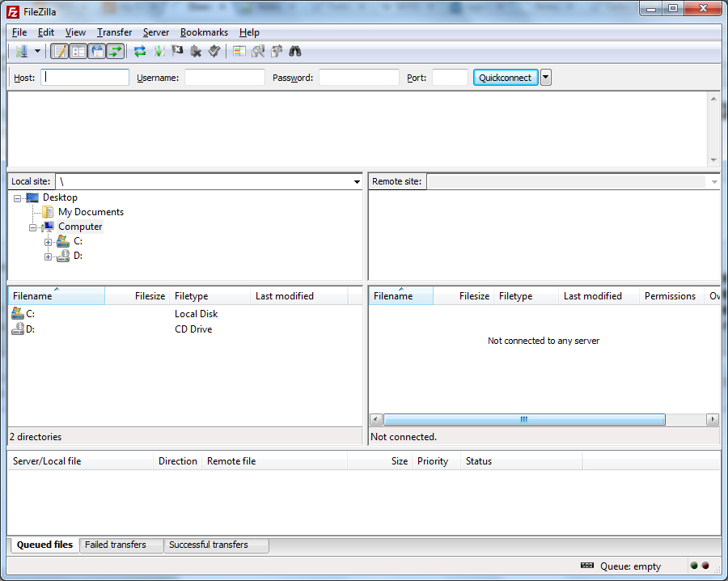The image size is (728, 581).
Task: Toggle processing of the transfer queue
Action: 159,51
